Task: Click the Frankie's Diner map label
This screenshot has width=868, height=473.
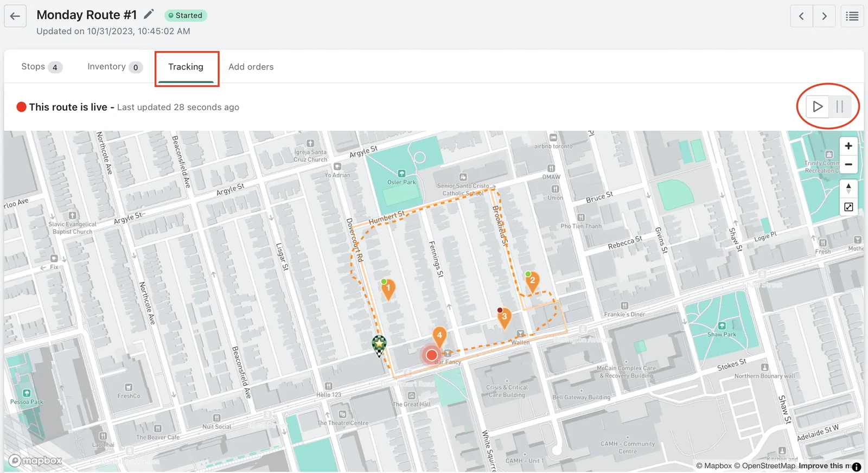Action: 624,315
